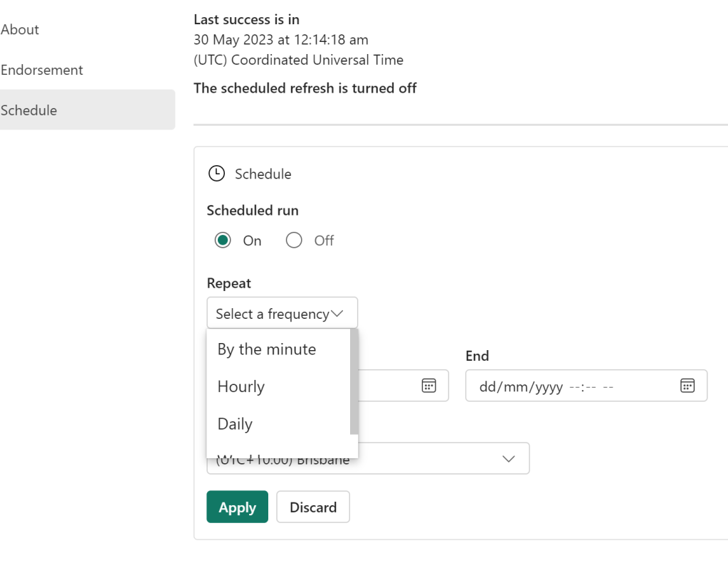The image size is (728, 580).
Task: Go to the Endorsement section
Action: (42, 70)
